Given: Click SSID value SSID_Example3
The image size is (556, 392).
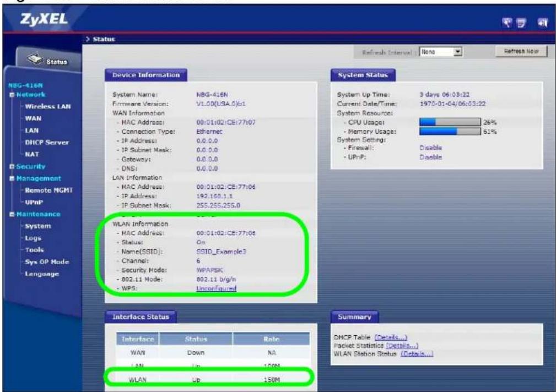Looking at the screenshot, I should point(222,252).
